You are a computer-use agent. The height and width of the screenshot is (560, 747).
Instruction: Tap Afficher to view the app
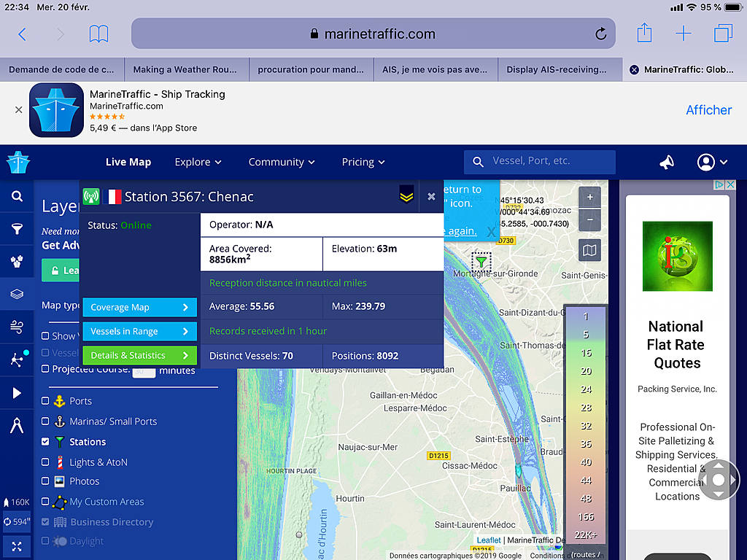708,110
